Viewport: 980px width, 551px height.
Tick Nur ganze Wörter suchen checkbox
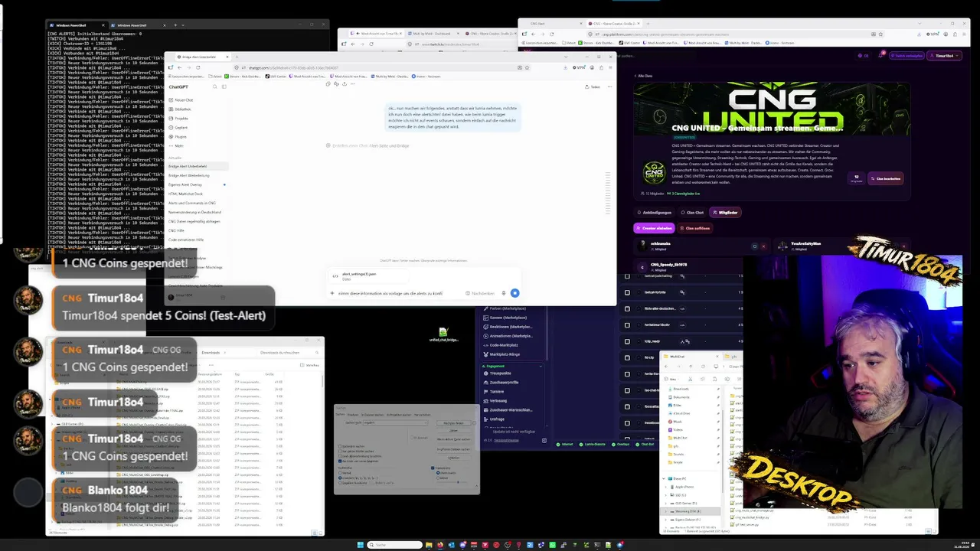click(x=339, y=452)
